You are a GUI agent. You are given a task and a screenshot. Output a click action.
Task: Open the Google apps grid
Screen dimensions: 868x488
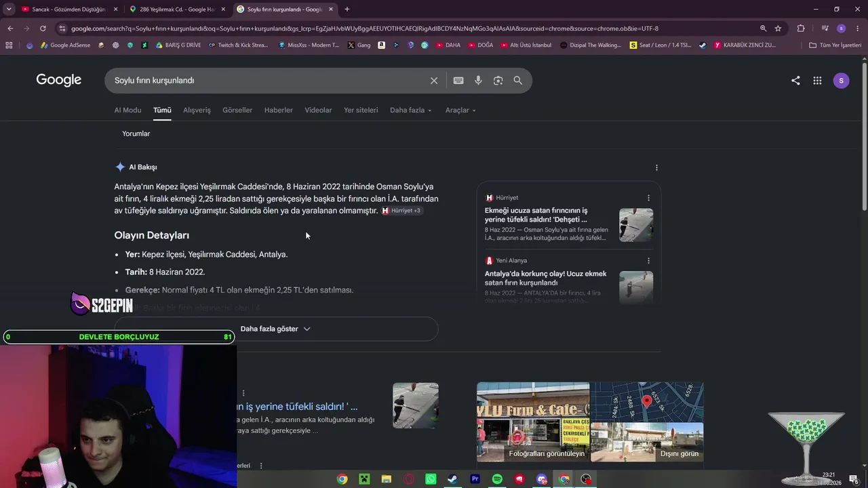817,81
